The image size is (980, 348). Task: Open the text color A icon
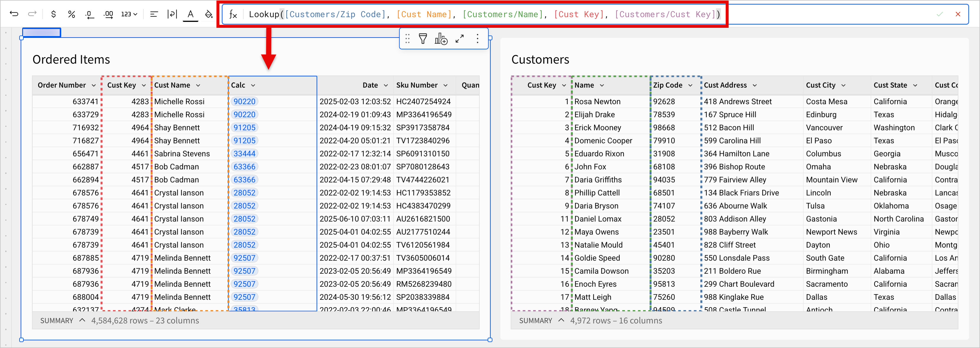[x=190, y=14]
